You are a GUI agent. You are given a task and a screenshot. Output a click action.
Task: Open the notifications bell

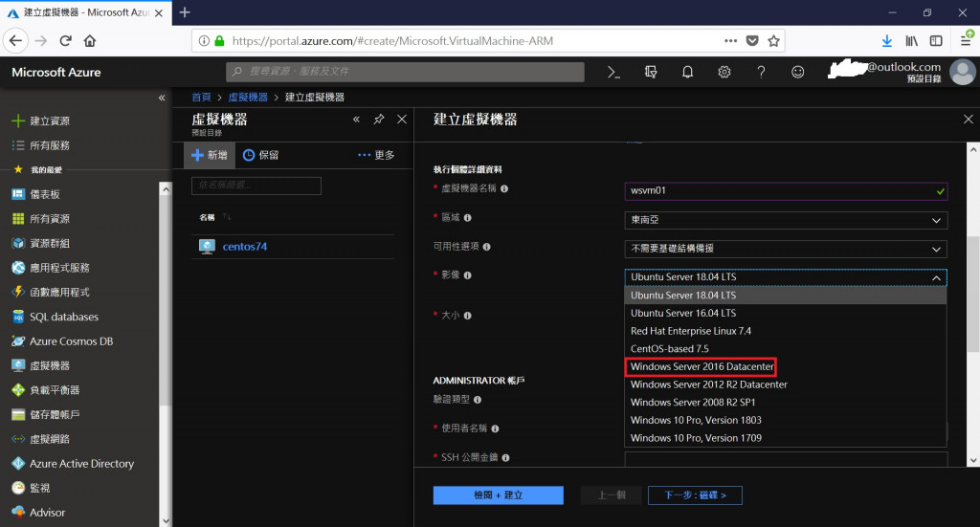[x=687, y=73]
